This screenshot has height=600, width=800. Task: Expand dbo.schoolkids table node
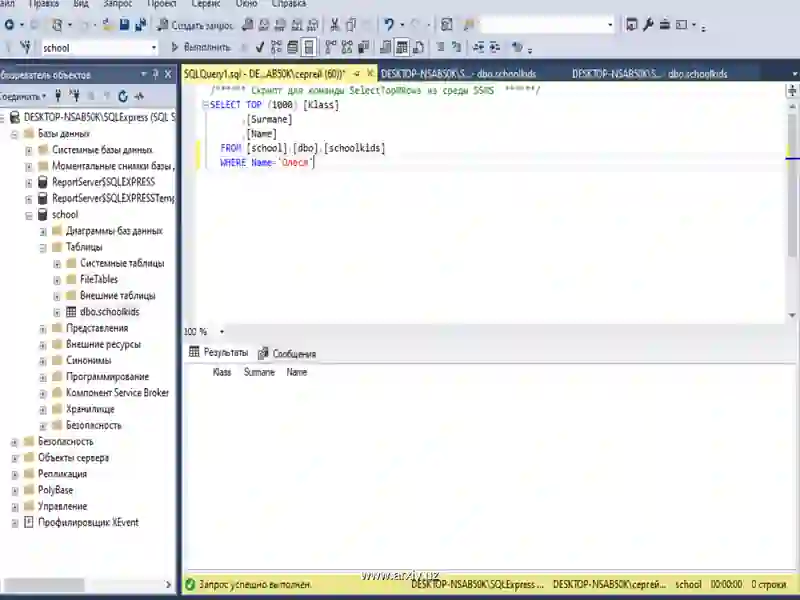coord(57,312)
